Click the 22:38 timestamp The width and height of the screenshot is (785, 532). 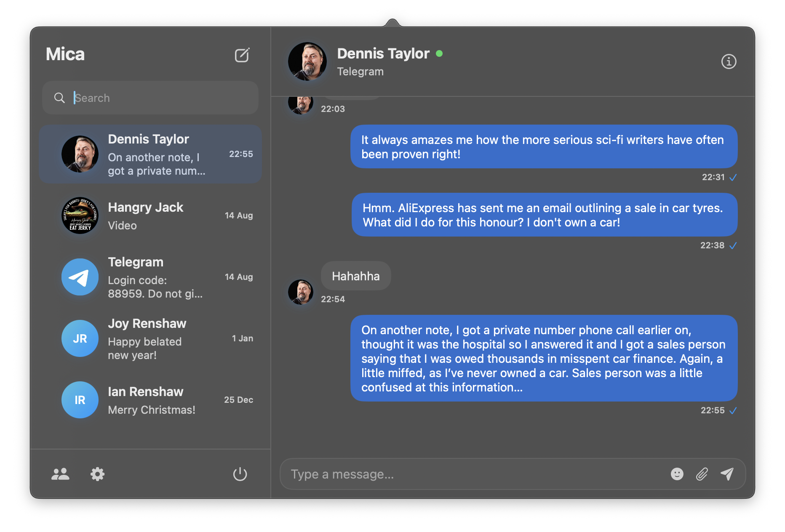[x=712, y=245]
